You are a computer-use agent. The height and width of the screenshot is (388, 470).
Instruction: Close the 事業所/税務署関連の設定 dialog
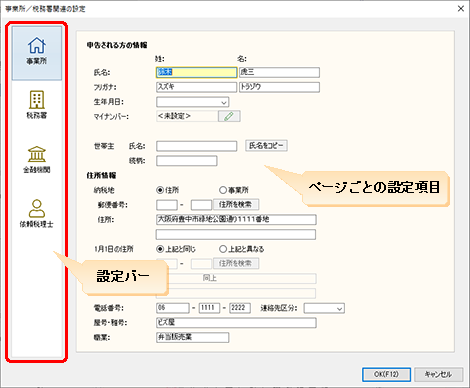coord(461,8)
